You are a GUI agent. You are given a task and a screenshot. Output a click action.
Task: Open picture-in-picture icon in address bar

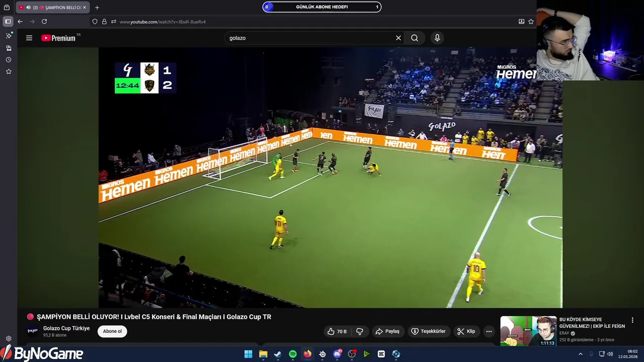(521, 22)
